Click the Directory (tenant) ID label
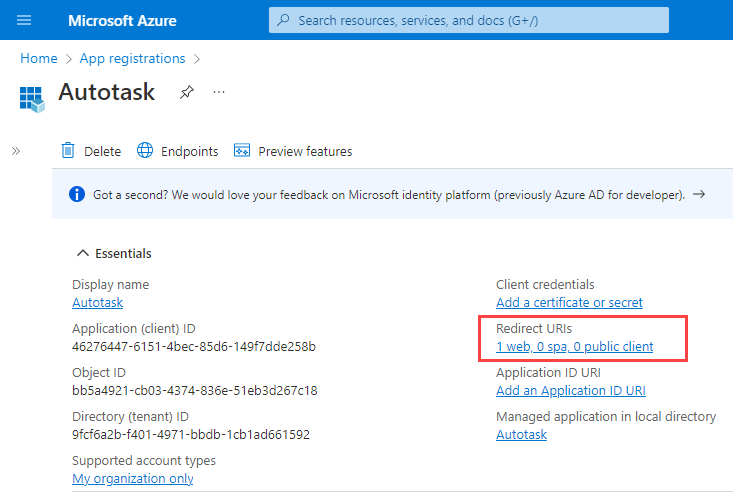This screenshot has height=497, width=733. [130, 417]
